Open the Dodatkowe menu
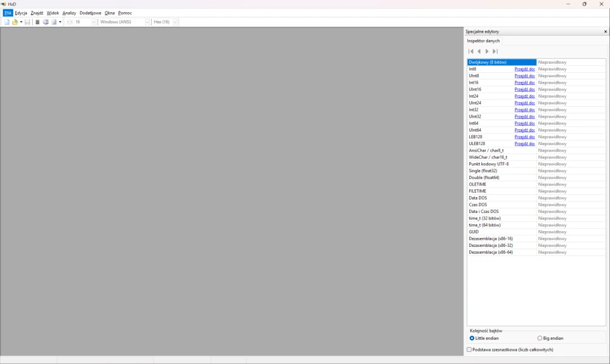This screenshot has height=364, width=610. tap(90, 13)
